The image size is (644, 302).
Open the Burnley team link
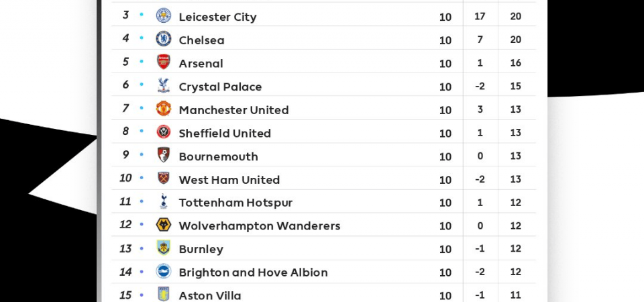(x=201, y=249)
